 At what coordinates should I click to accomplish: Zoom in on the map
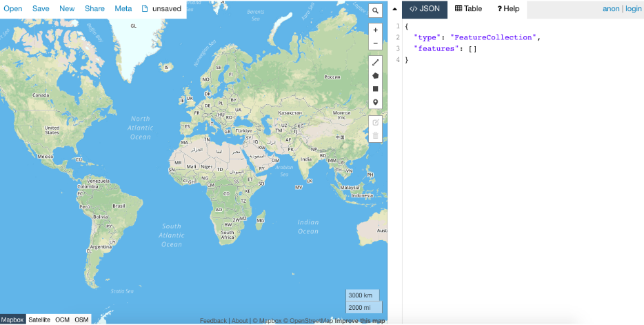(375, 30)
